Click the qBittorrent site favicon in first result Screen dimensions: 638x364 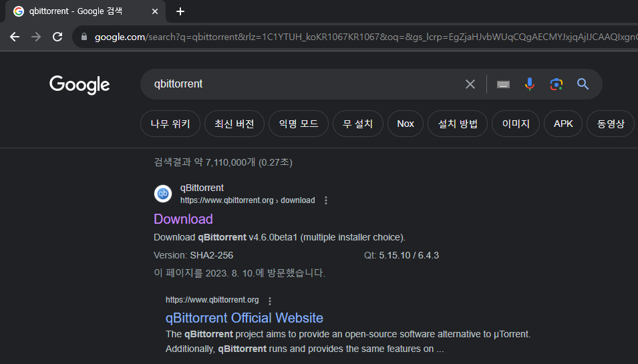pyautogui.click(x=163, y=194)
